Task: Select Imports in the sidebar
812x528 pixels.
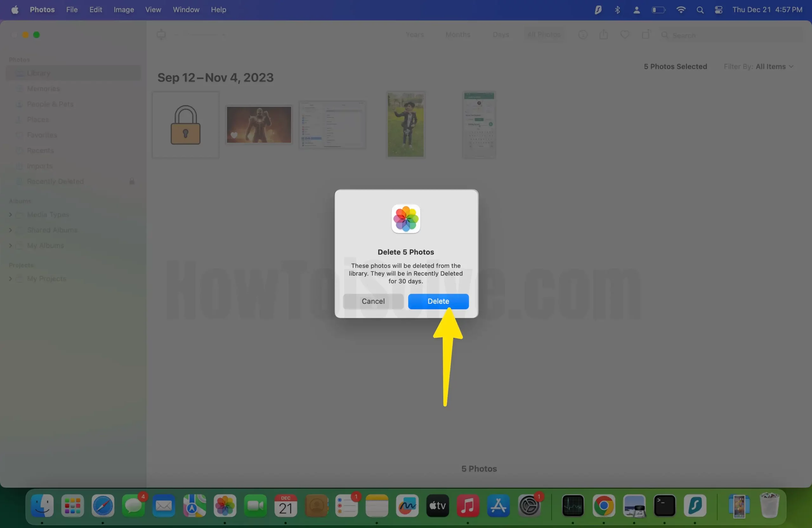Action: 73,166
